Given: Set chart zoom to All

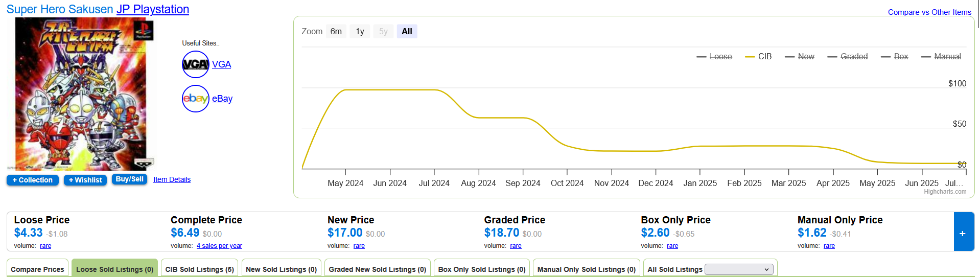Looking at the screenshot, I should click(407, 32).
